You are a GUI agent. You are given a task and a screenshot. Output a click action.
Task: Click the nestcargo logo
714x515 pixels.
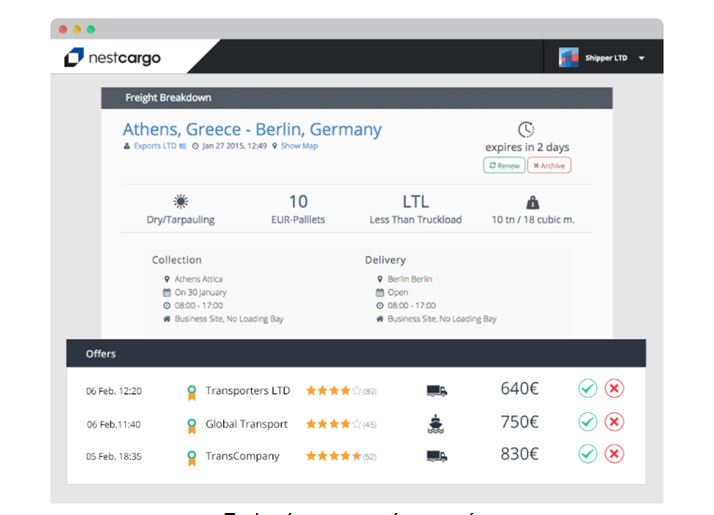point(112,58)
